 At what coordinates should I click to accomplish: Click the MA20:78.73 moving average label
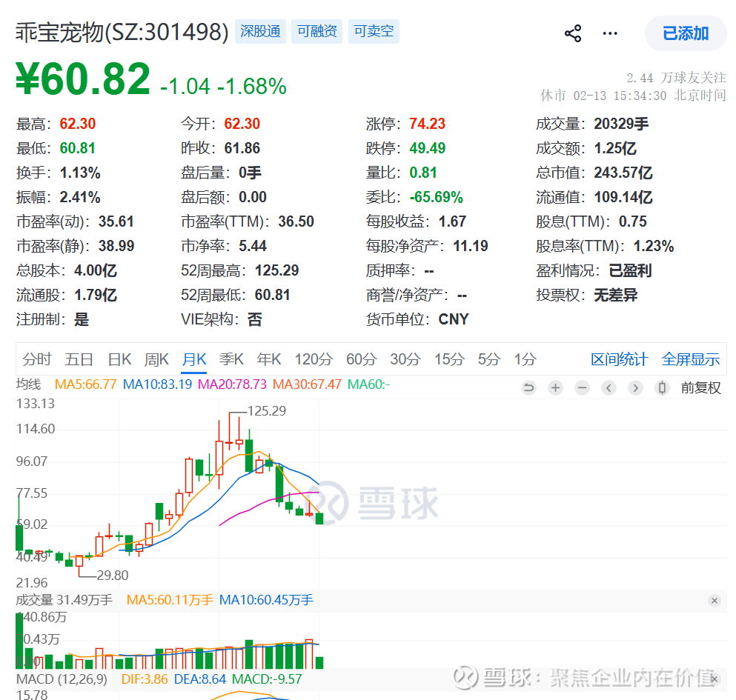click(x=232, y=384)
